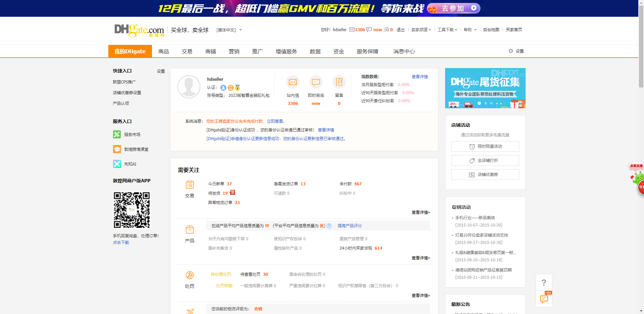Click the 退出 logout link

coord(400,29)
